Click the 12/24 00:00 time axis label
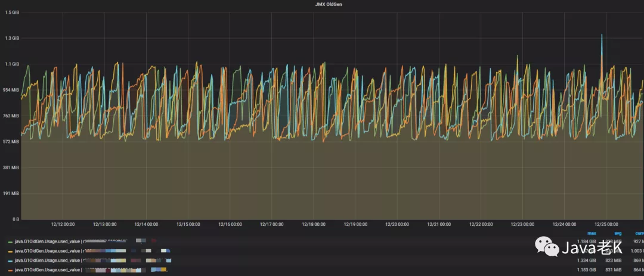This screenshot has height=276, width=644. [x=564, y=225]
